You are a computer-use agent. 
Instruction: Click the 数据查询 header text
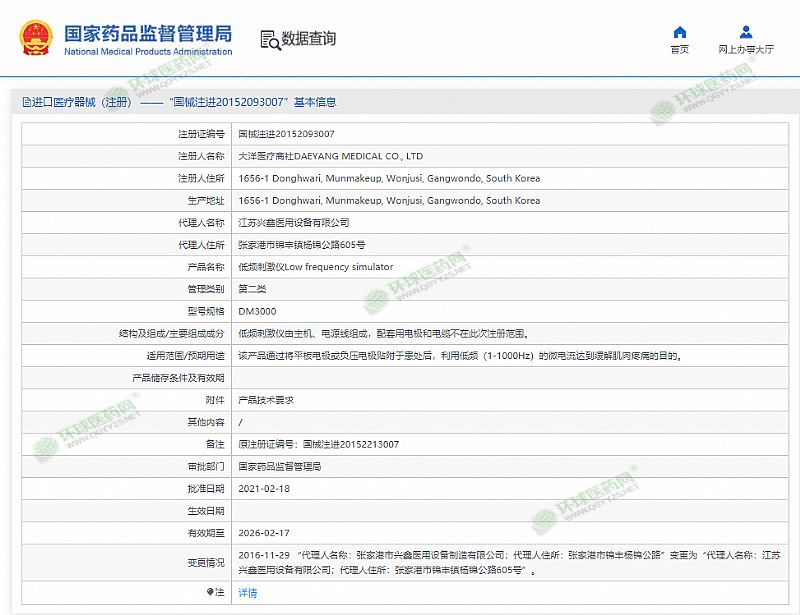309,39
